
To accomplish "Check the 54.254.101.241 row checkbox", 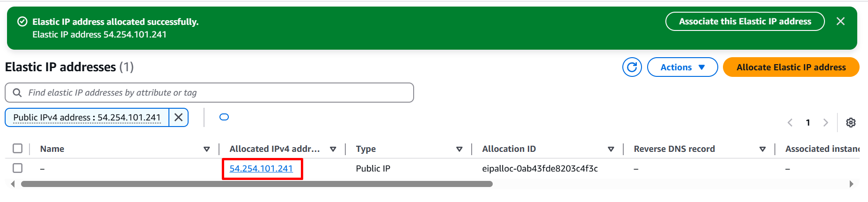I will click(18, 168).
